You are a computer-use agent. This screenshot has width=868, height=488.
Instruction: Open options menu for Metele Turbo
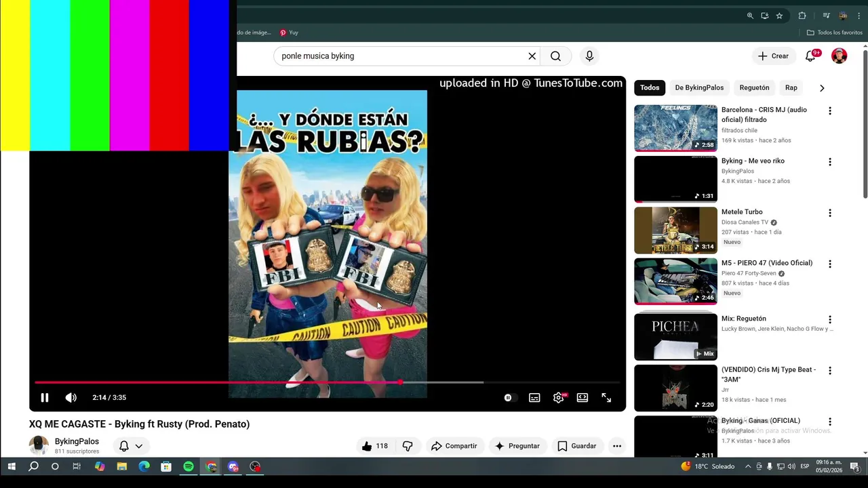tap(829, 213)
